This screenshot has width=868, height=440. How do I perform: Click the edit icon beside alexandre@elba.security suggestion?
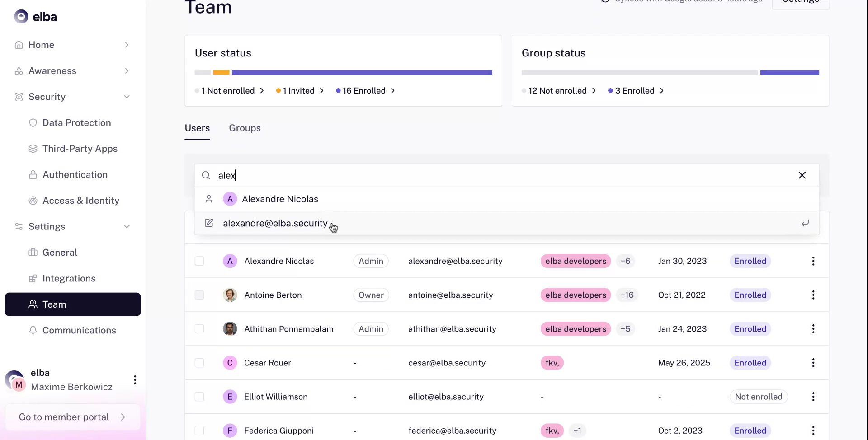(x=208, y=223)
